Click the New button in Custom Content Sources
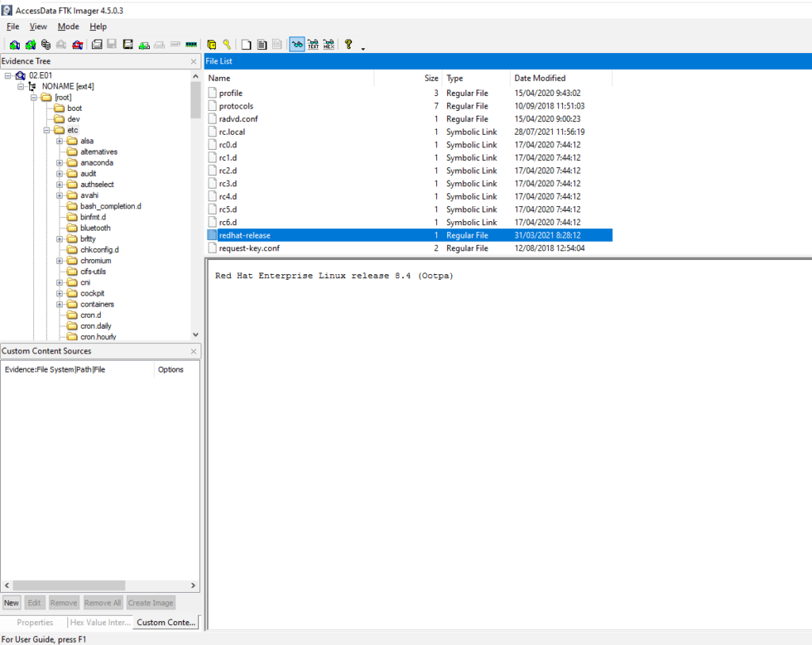The image size is (812, 645). [11, 602]
